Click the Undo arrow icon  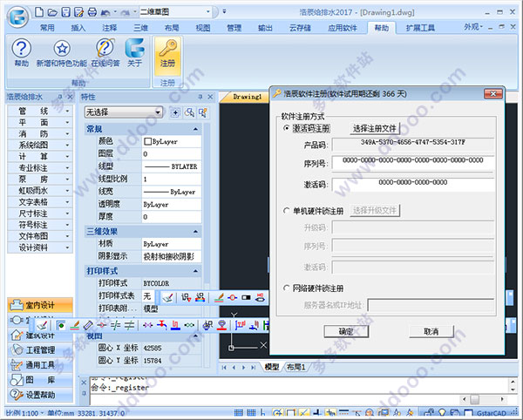[x=105, y=13]
